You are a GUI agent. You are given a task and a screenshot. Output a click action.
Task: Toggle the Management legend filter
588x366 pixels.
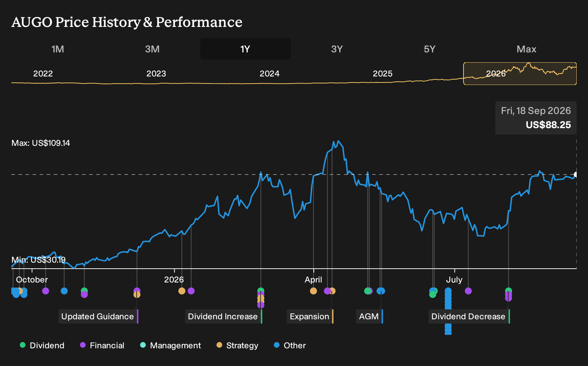[x=171, y=345]
